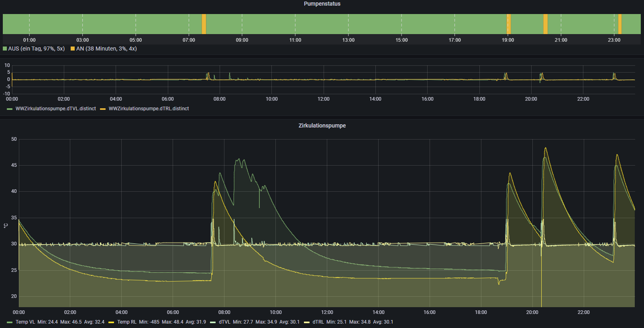
Task: Click the dTRL light yellow legend swatch
Action: point(307,322)
